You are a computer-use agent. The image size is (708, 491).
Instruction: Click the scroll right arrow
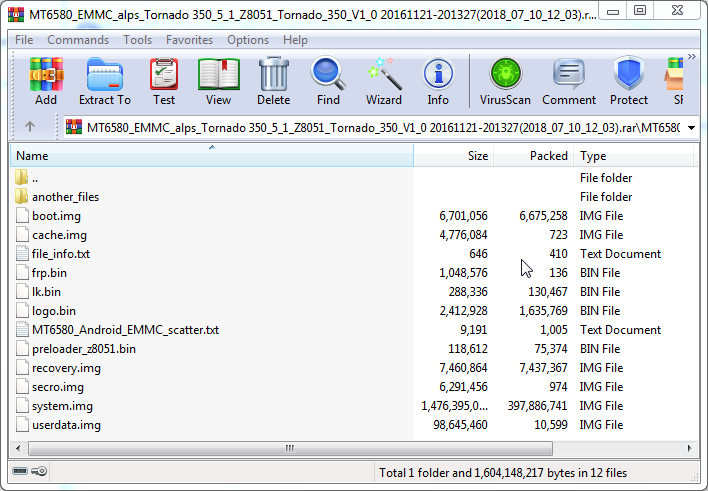[x=689, y=449]
